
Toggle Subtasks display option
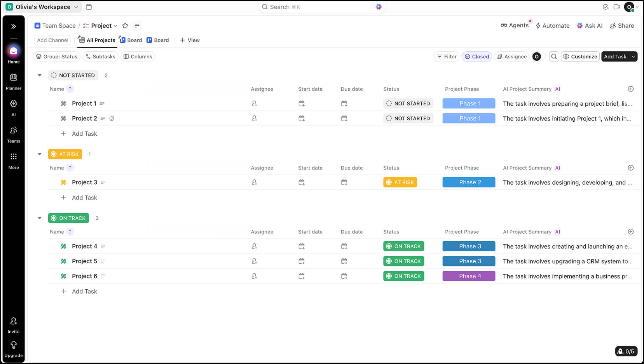(x=101, y=57)
